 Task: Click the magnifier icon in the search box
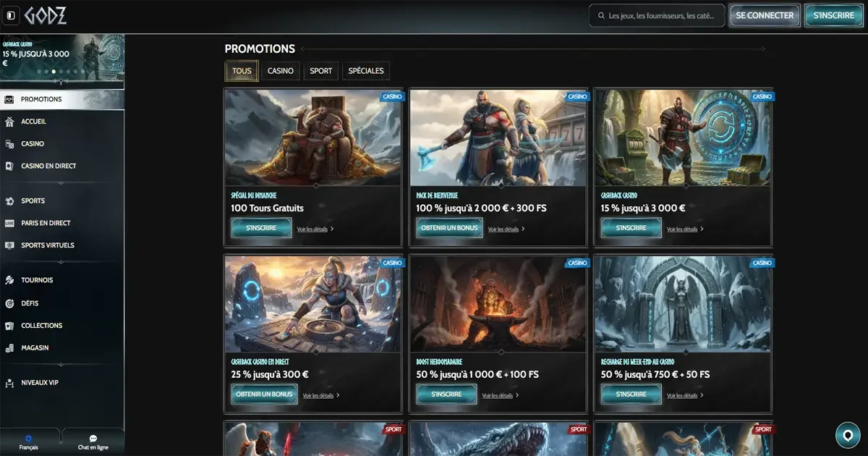(x=600, y=15)
